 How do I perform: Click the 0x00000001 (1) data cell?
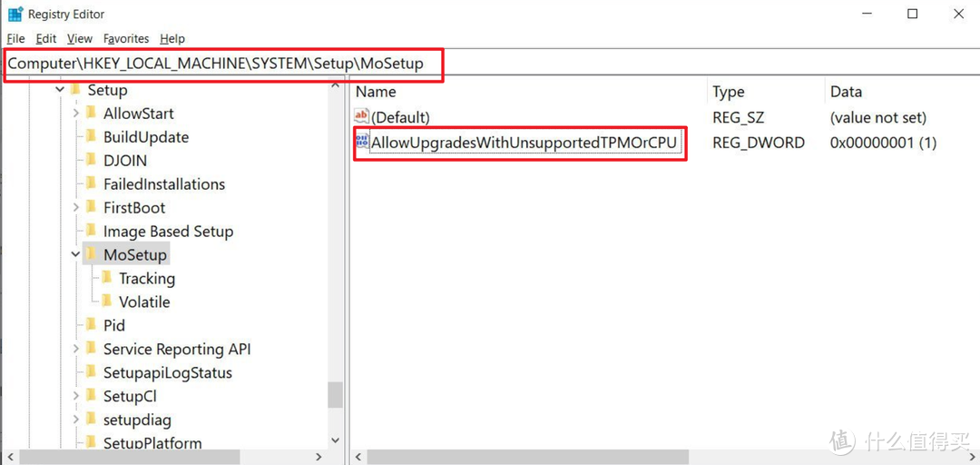[x=883, y=143]
